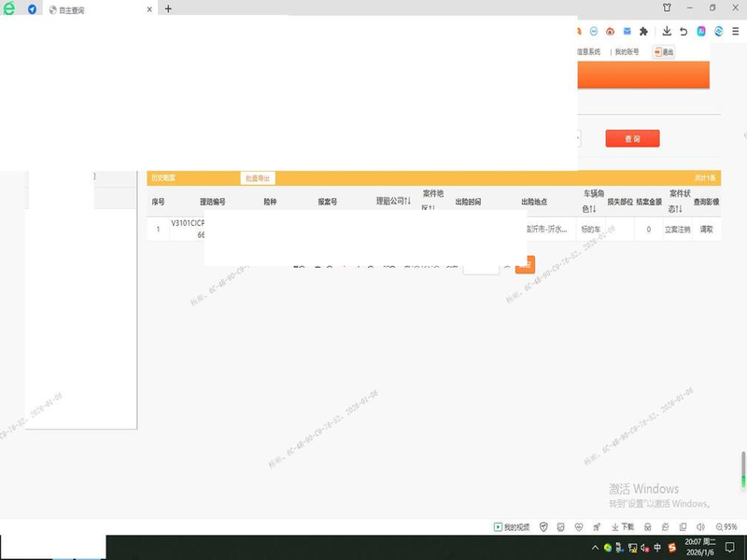Image resolution: width=747 pixels, height=560 pixels.
Task: Toggle the muted volume tray icon
Action: [645, 547]
